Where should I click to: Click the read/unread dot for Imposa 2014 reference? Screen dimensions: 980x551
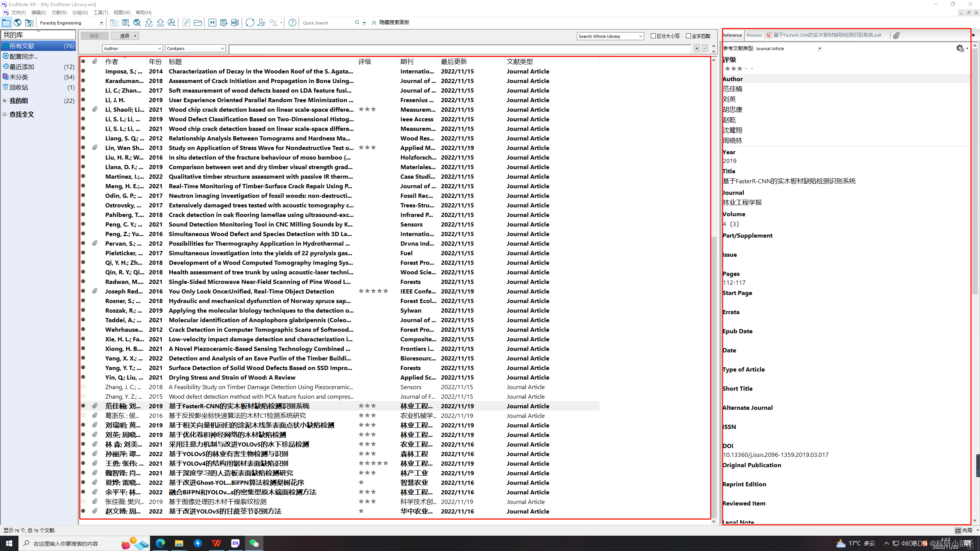[x=83, y=71]
